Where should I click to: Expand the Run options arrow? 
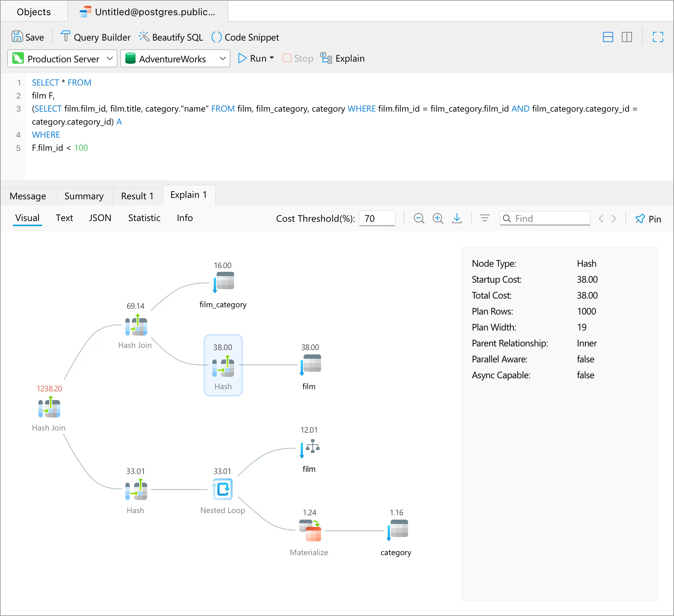point(272,58)
